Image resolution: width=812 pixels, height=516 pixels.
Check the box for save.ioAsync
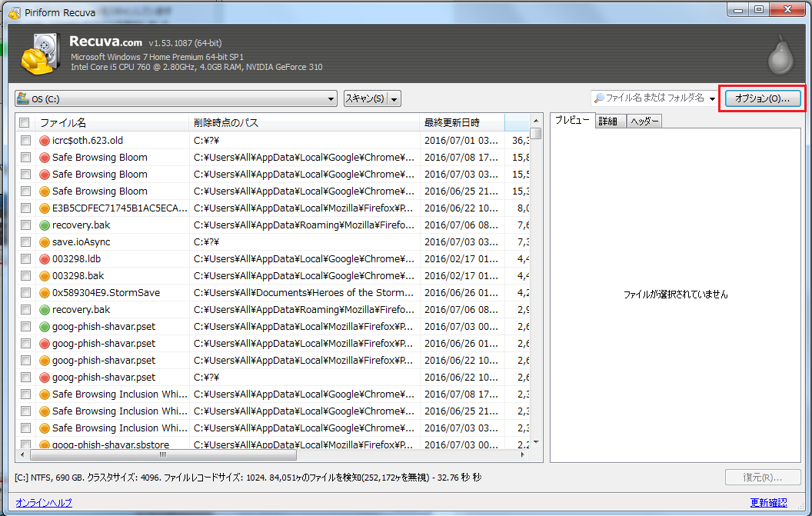[25, 242]
